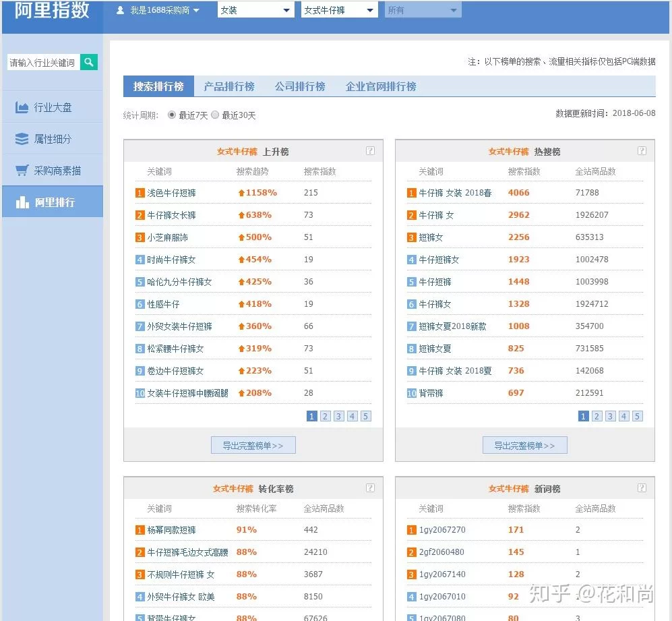Click help icon on 上升榜 panel
The image size is (672, 621).
coord(370,151)
